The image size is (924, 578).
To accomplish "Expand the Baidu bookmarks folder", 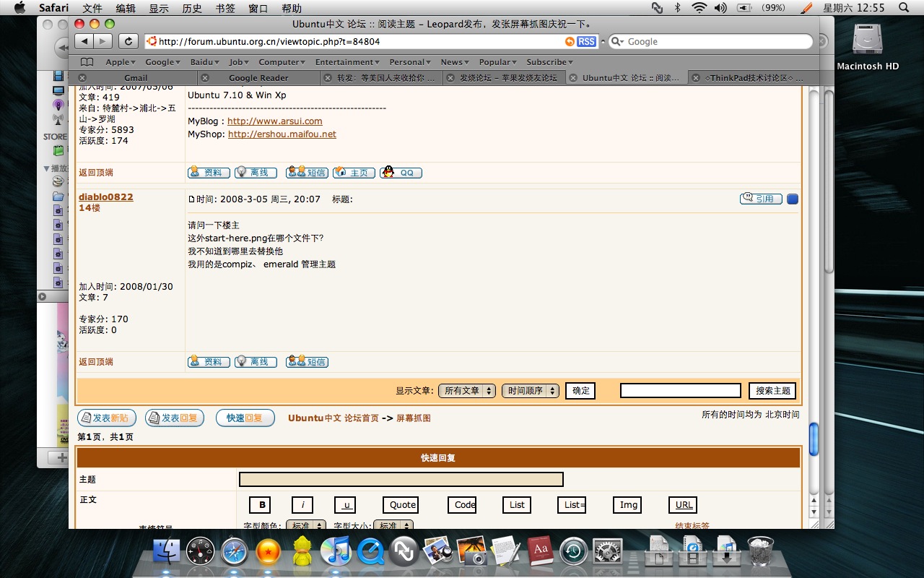I will (205, 62).
